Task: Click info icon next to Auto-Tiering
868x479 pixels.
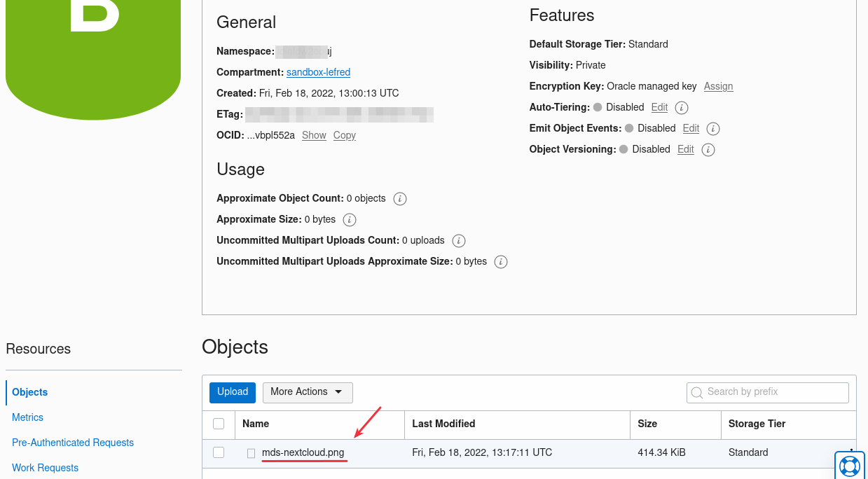Action: [x=682, y=108]
